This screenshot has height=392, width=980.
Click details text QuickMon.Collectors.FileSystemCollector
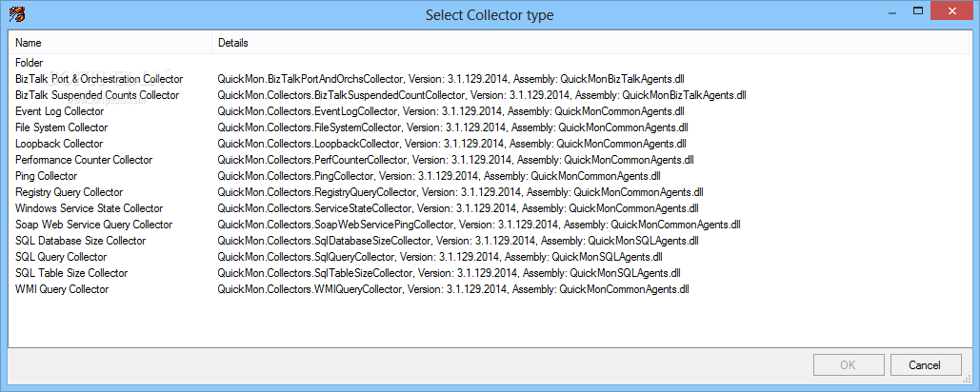click(310, 127)
